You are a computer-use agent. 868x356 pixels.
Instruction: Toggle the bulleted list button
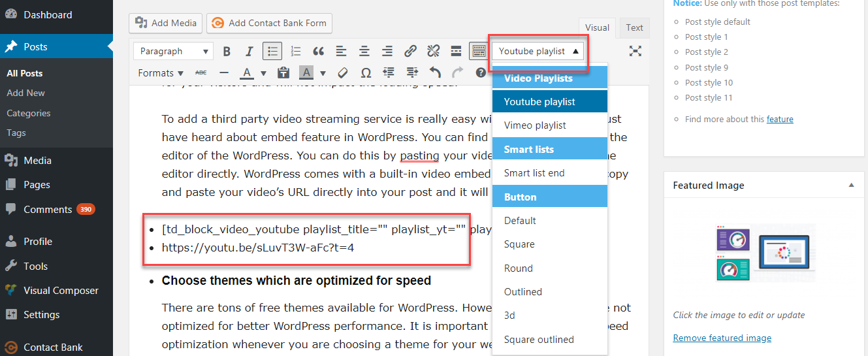coord(272,51)
